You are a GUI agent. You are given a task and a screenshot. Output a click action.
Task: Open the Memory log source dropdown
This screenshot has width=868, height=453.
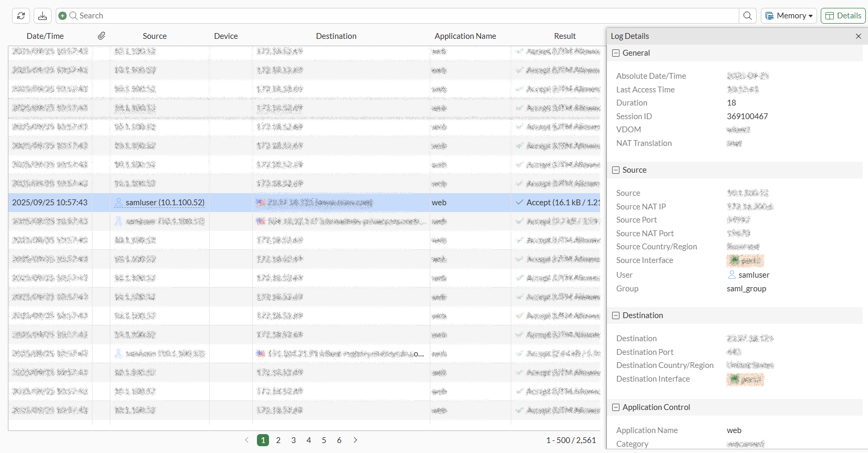point(789,16)
